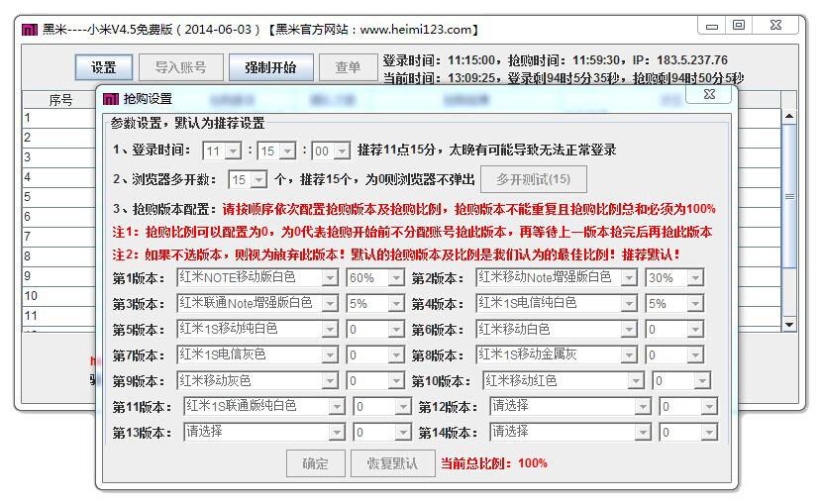
Task: Open the ratio dropdown for 第11版本
Action: click(x=382, y=406)
